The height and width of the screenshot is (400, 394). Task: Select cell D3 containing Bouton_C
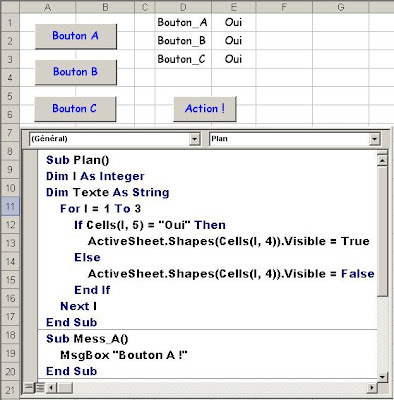pyautogui.click(x=183, y=59)
